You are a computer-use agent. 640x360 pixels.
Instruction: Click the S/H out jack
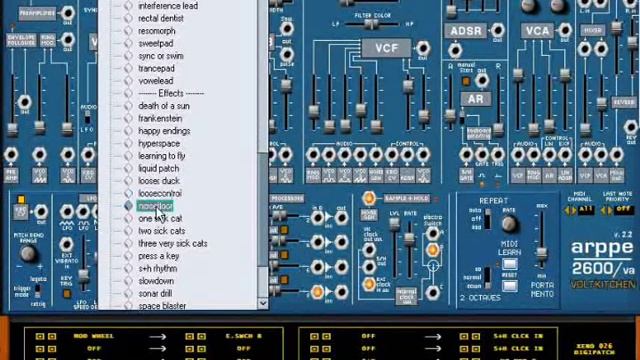[x=369, y=267]
